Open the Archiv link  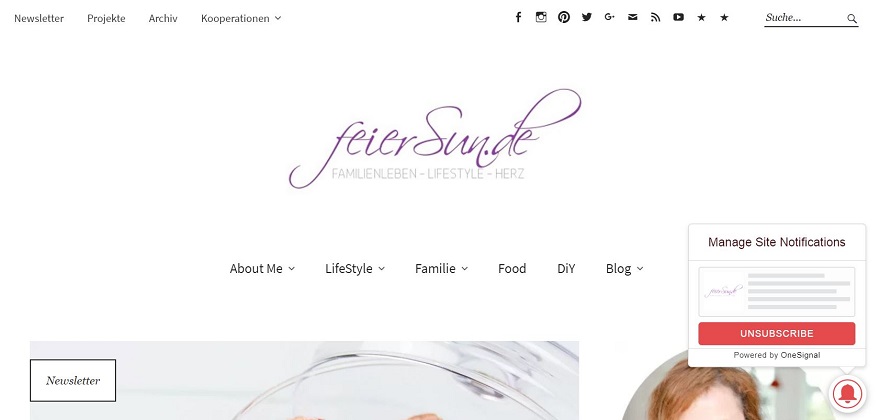(163, 19)
